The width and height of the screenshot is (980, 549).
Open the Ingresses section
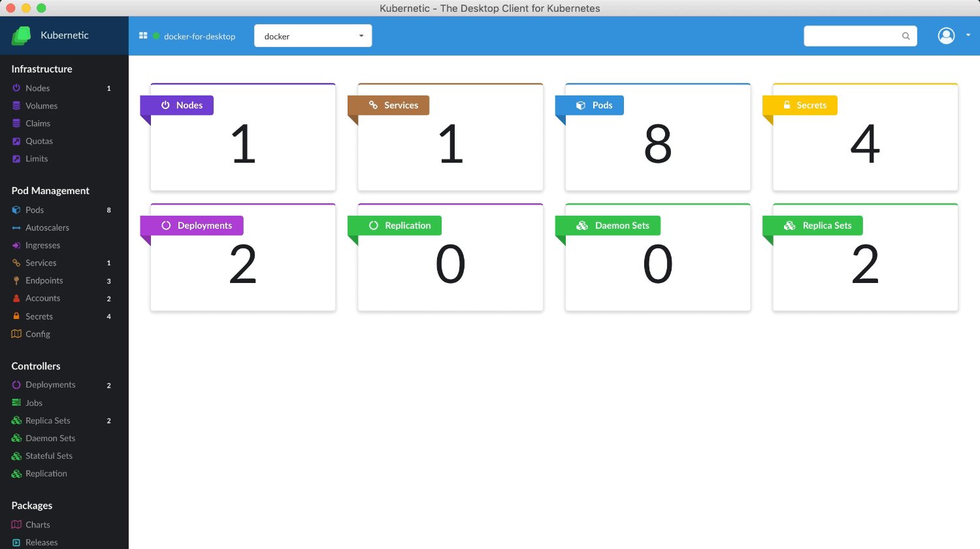(x=41, y=245)
